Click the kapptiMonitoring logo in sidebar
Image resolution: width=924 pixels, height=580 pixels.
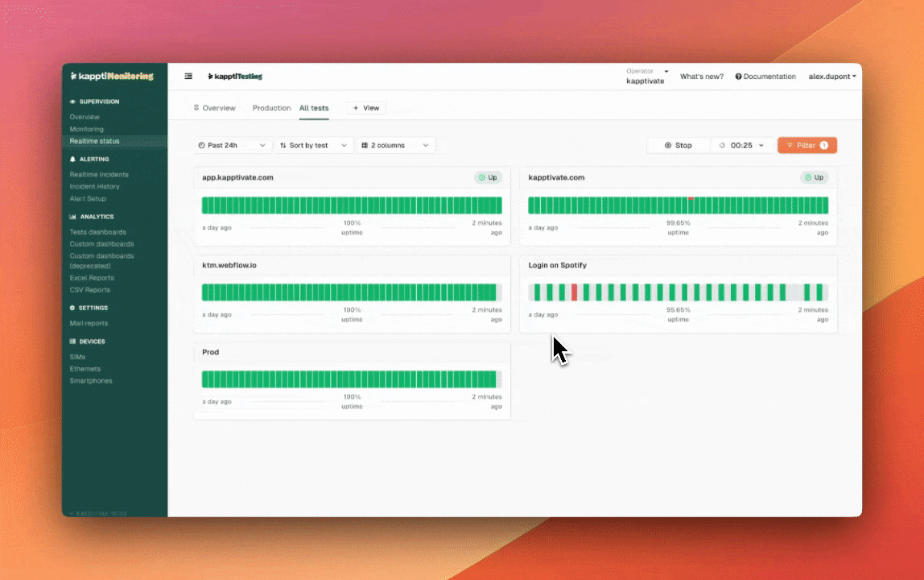click(111, 77)
